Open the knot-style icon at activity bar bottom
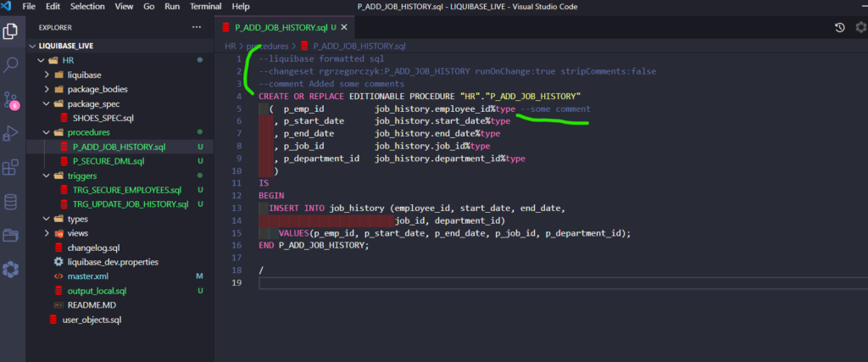 click(10, 270)
